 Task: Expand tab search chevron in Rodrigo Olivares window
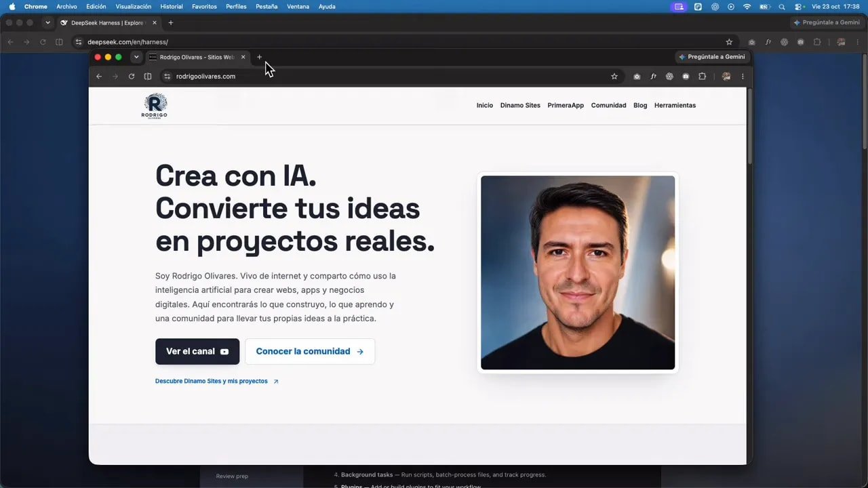136,57
